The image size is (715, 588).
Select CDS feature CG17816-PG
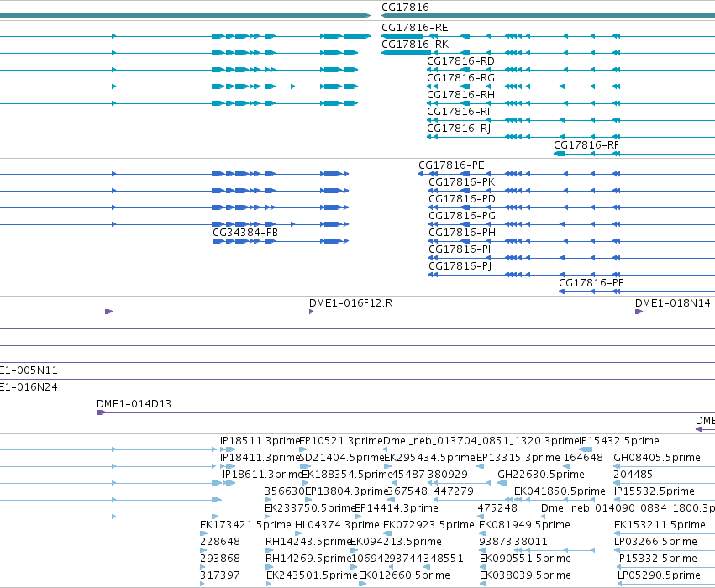[462, 216]
